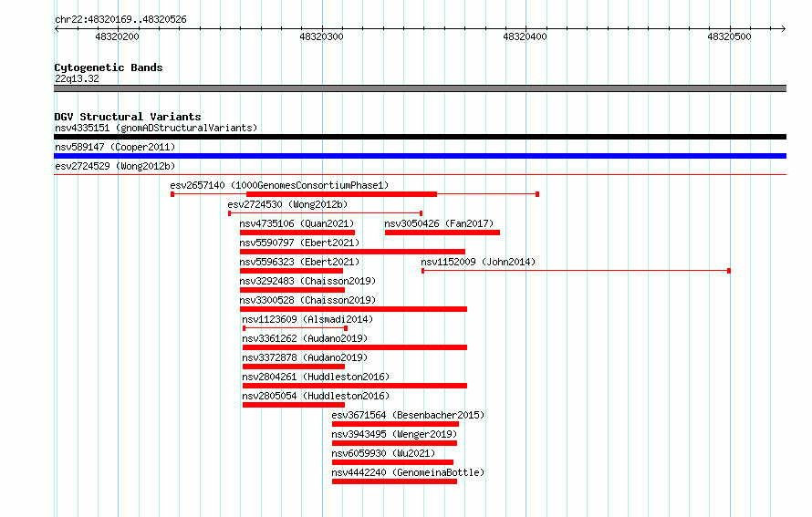Click the nsv589147 (Cooper2011) label
The width and height of the screenshot is (812, 517).
(x=115, y=147)
